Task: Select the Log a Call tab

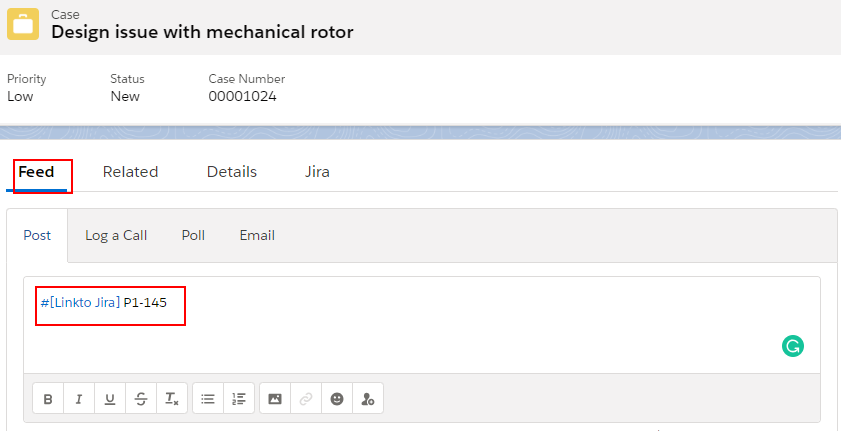Action: (116, 235)
